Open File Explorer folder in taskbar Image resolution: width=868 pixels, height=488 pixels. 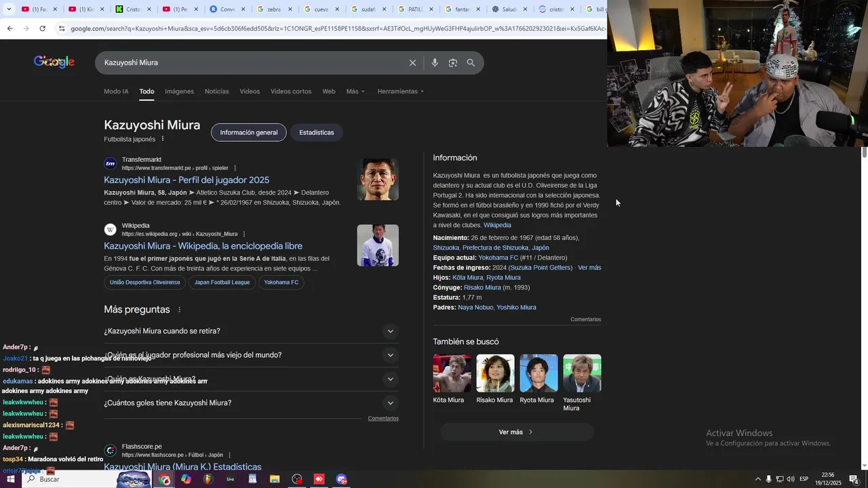[275, 479]
